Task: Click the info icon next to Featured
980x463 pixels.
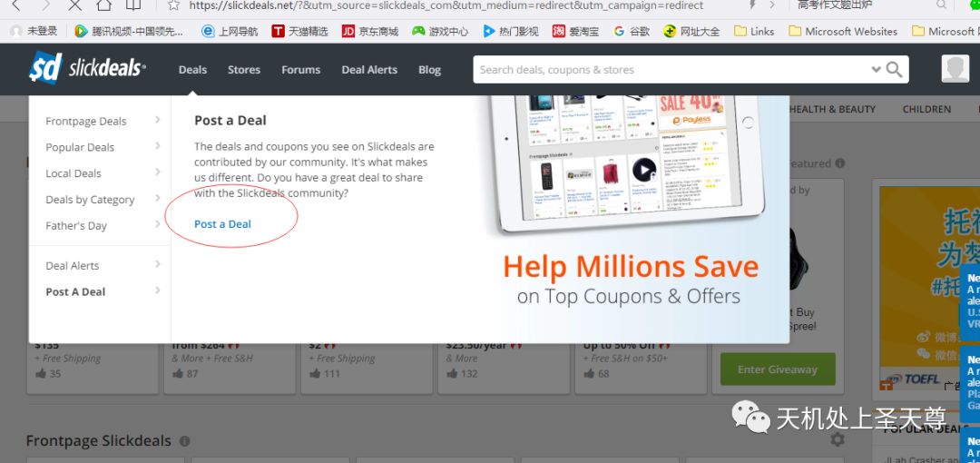Action: (x=840, y=163)
